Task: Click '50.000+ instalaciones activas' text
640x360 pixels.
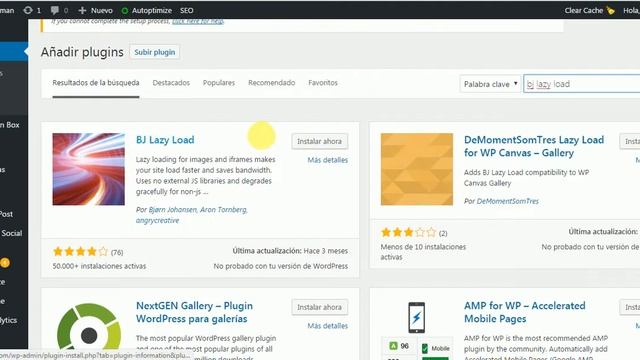Action: [99, 266]
